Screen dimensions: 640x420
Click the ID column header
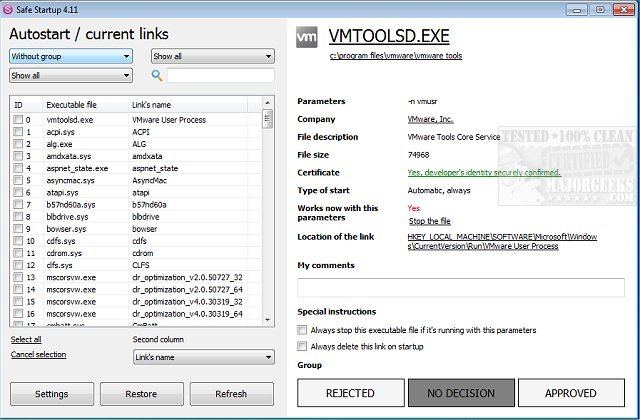(27, 105)
